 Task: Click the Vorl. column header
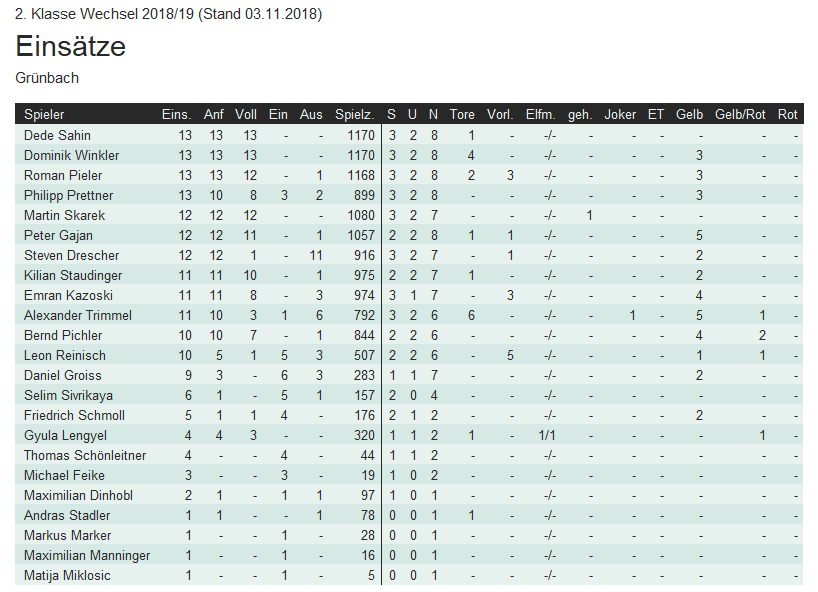pyautogui.click(x=500, y=114)
